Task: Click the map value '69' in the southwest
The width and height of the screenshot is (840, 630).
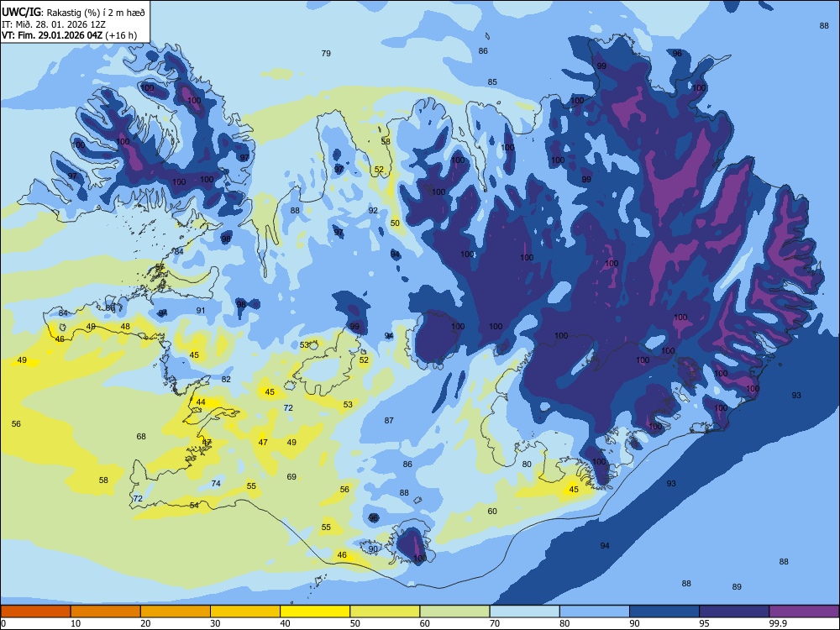Action: [291, 477]
